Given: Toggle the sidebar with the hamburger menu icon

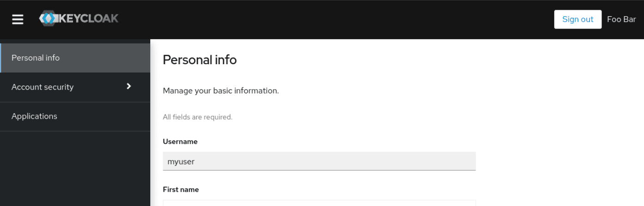Looking at the screenshot, I should [18, 19].
